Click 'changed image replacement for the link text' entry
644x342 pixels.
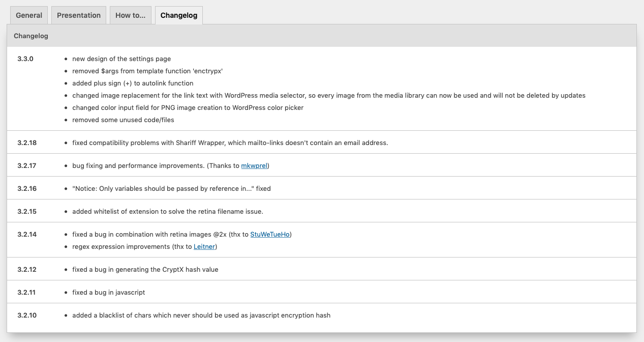click(329, 95)
